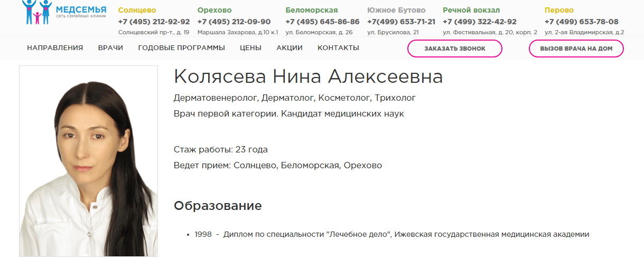Click the text Стаж работы: 23 года
644x269 pixels.
221,150
